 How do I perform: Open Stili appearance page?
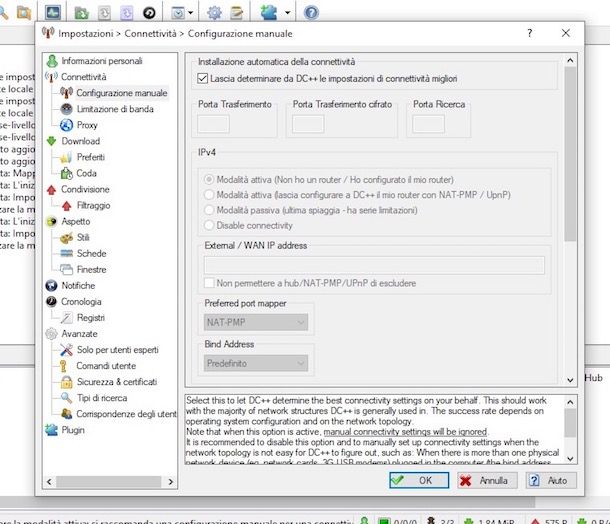pos(83,237)
